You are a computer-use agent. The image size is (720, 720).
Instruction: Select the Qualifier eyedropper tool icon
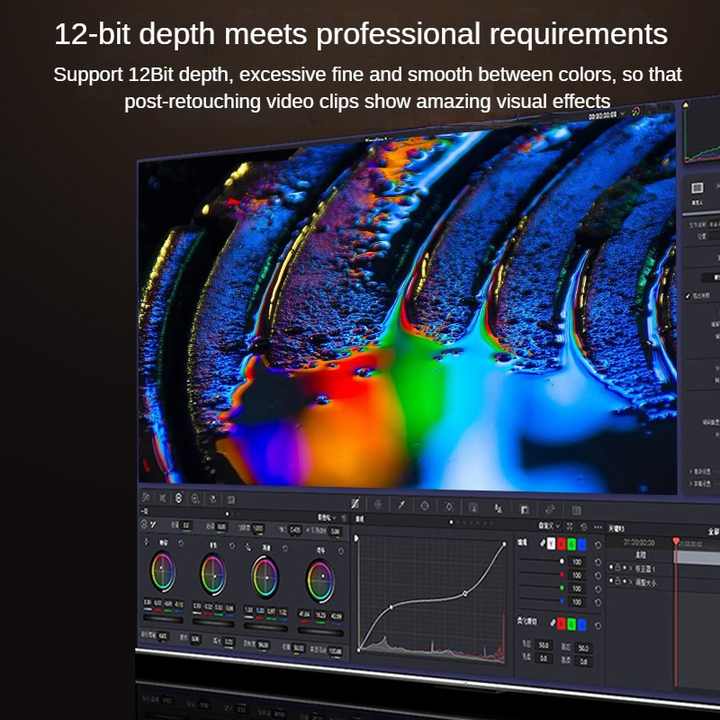point(402,505)
